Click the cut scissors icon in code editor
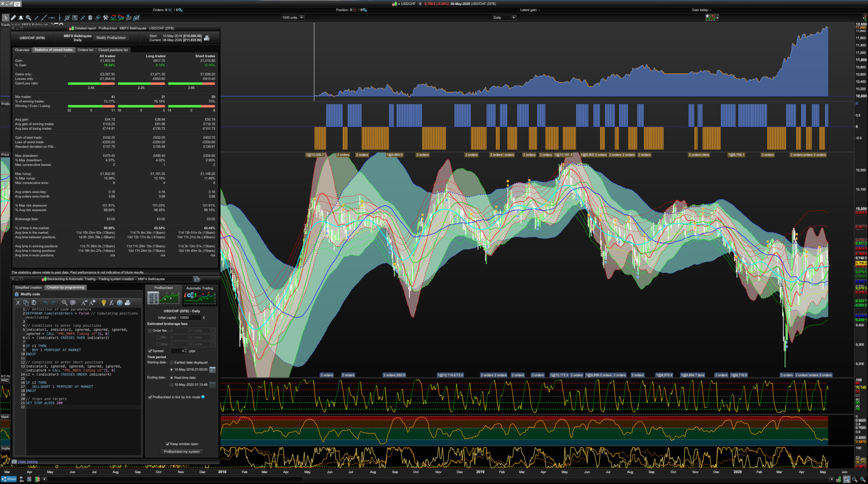This screenshot has width=868, height=484. (18, 302)
